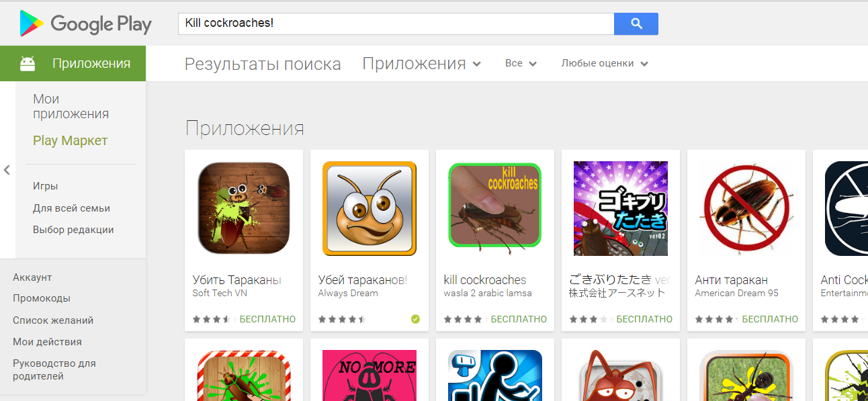This screenshot has width=868, height=401.
Task: Open the Список желаний link
Action: [53, 320]
